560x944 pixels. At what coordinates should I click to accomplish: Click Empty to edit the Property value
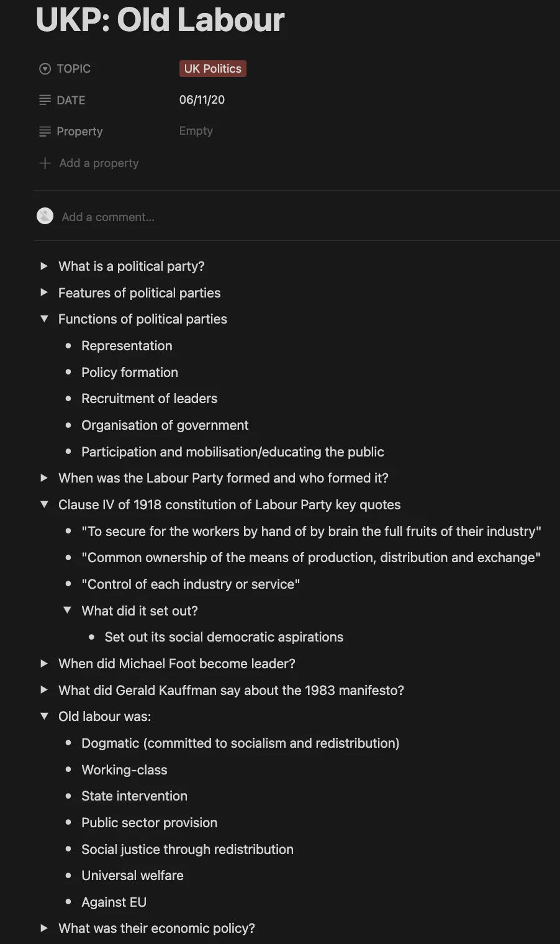tap(196, 130)
